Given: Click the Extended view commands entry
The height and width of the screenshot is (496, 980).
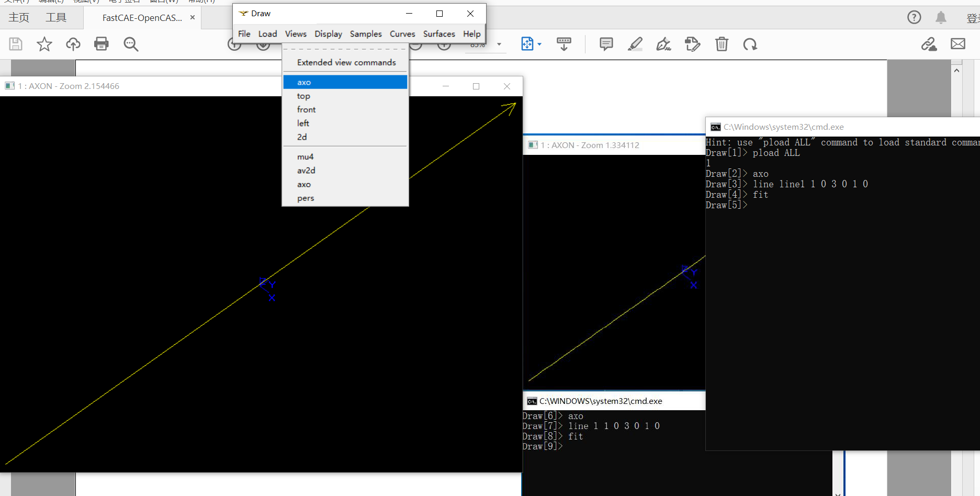Looking at the screenshot, I should point(345,62).
